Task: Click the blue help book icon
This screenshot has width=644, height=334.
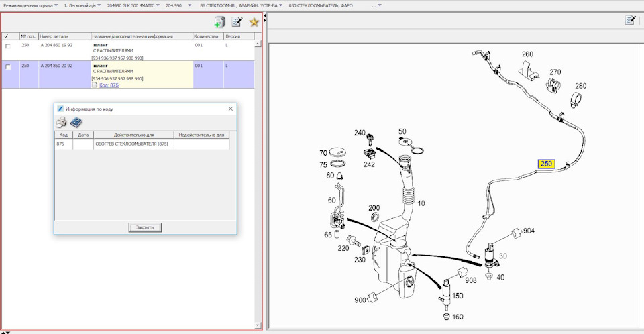Action: click(x=76, y=122)
